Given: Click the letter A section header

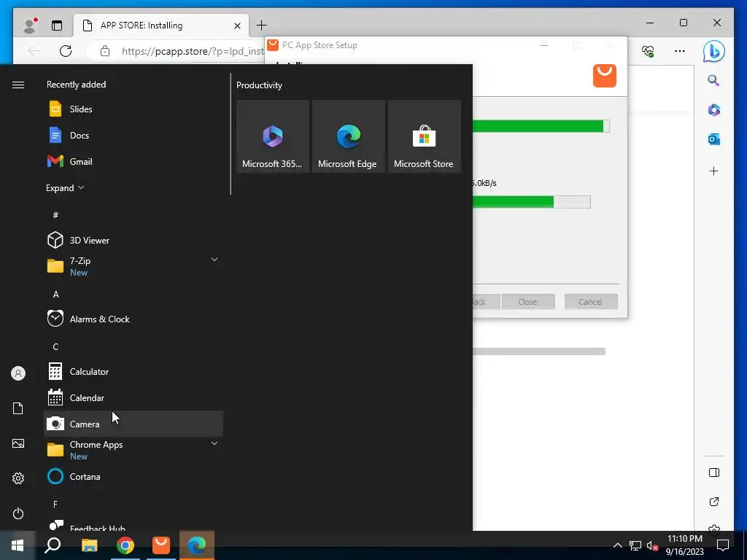Looking at the screenshot, I should pyautogui.click(x=55, y=295).
